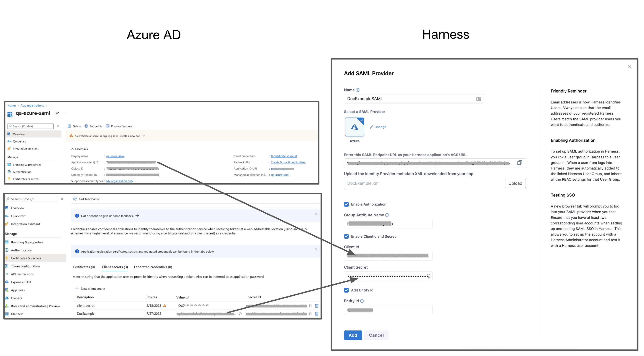This screenshot has height=356, width=644.
Task: Copy the DocExample secret value
Action: [240, 313]
